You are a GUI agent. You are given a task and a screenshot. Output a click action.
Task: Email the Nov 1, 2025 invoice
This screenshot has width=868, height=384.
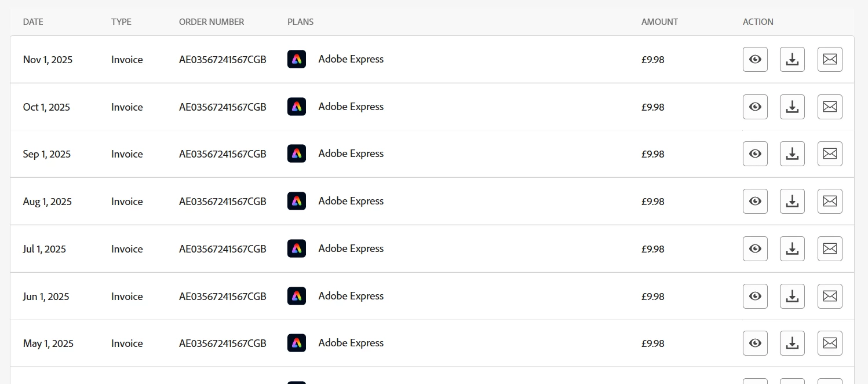pos(830,60)
